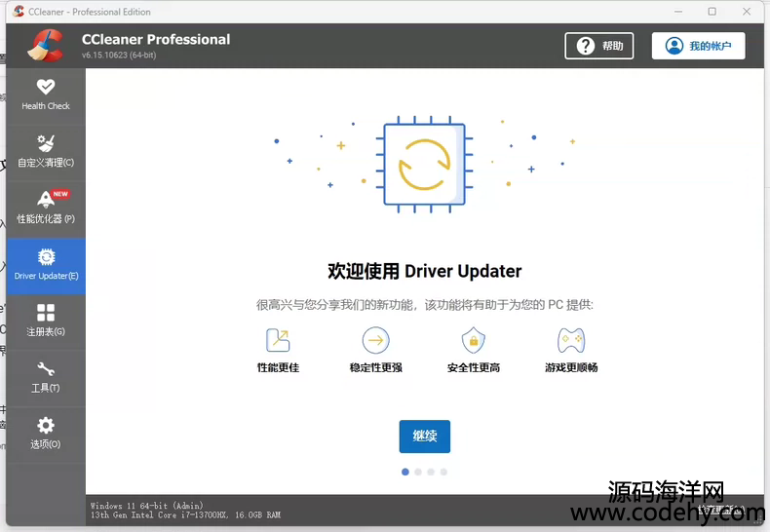
Task: Open 我的帐户 my account
Action: [x=698, y=46]
